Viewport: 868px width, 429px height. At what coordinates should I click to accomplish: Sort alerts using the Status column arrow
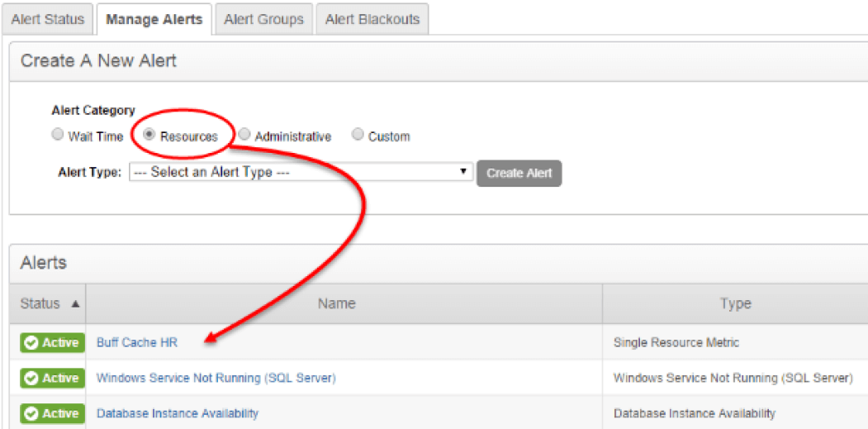(75, 304)
